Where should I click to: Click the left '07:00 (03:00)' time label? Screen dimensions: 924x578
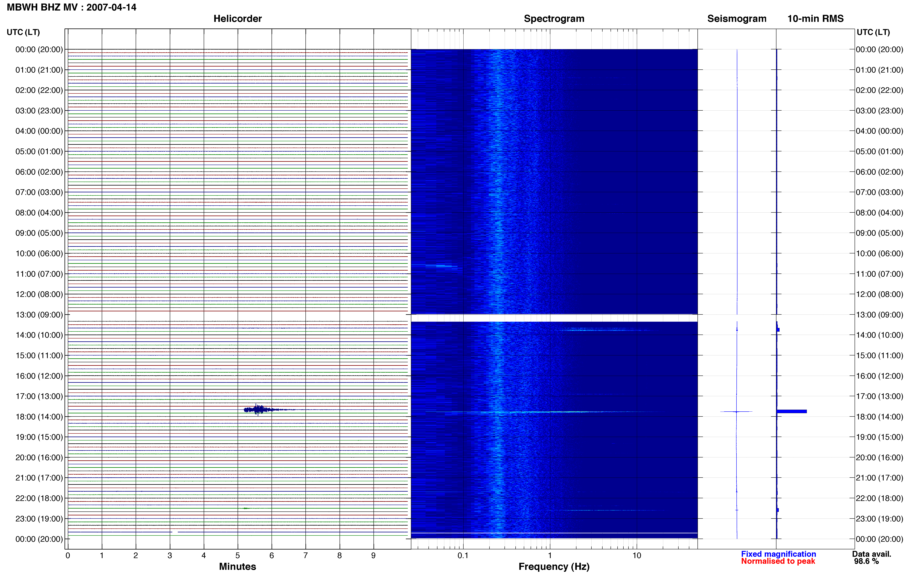39,192
